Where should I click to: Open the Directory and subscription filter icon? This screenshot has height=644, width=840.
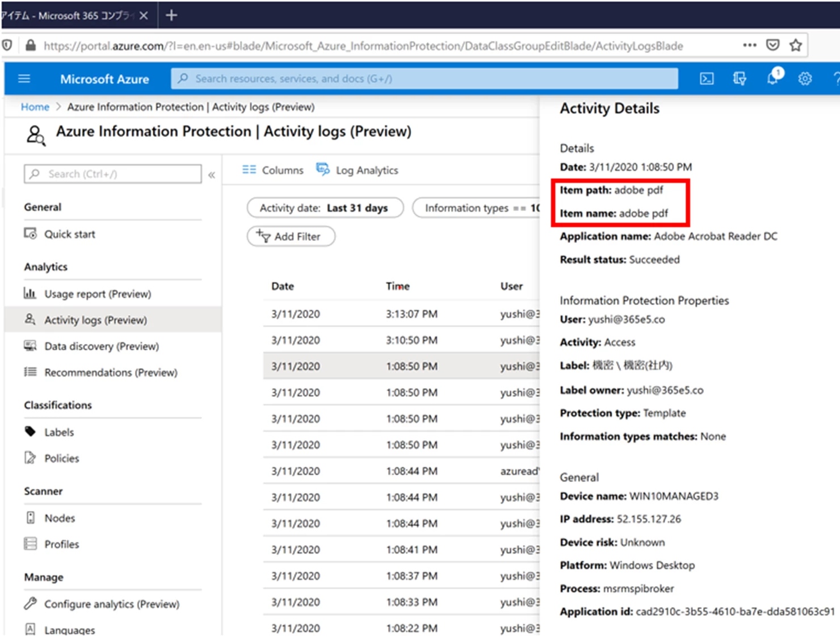(x=740, y=78)
